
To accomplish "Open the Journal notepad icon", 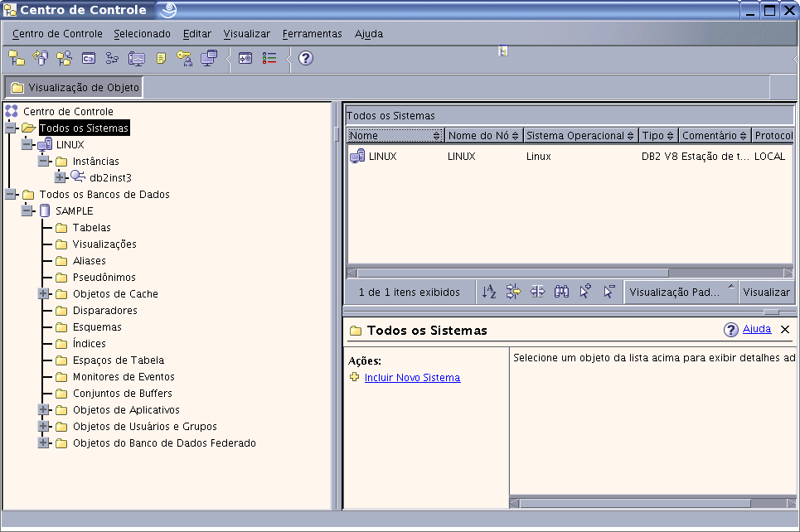I will click(161, 58).
